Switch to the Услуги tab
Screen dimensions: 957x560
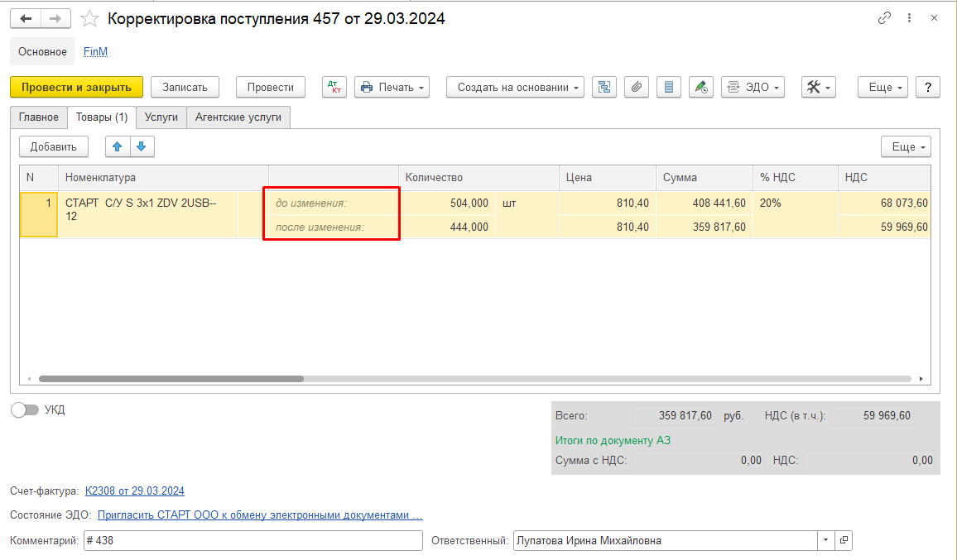click(x=161, y=117)
